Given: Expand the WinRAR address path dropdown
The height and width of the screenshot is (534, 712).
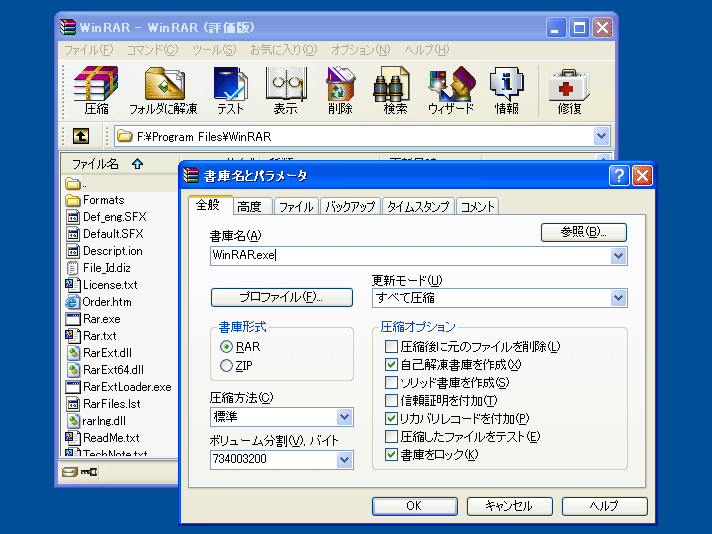Looking at the screenshot, I should coord(601,136).
